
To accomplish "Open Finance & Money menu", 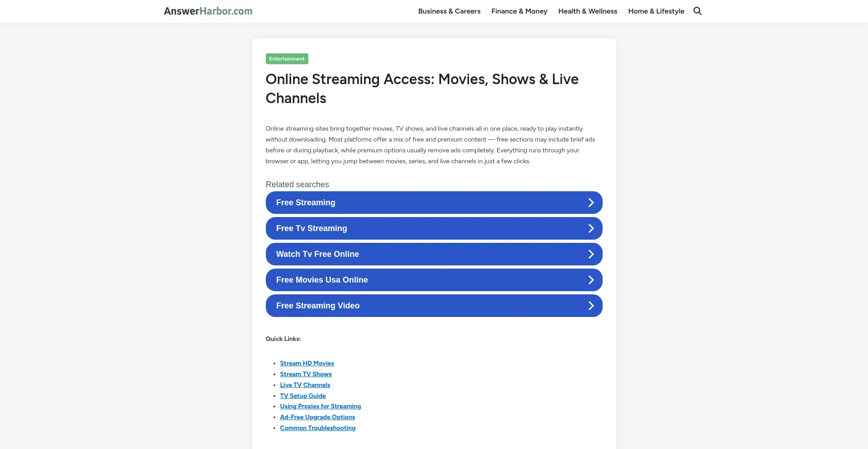I will click(x=519, y=11).
